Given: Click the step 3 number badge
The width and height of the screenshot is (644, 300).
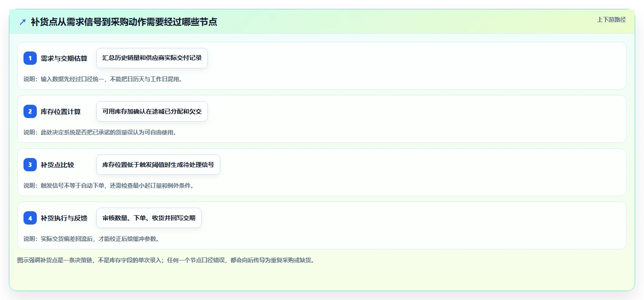Looking at the screenshot, I should (30, 165).
